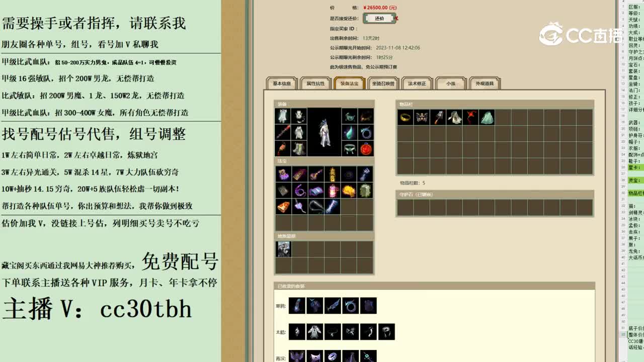
Task: Inspect the red staff weapon equipment slot
Action: (x=283, y=132)
